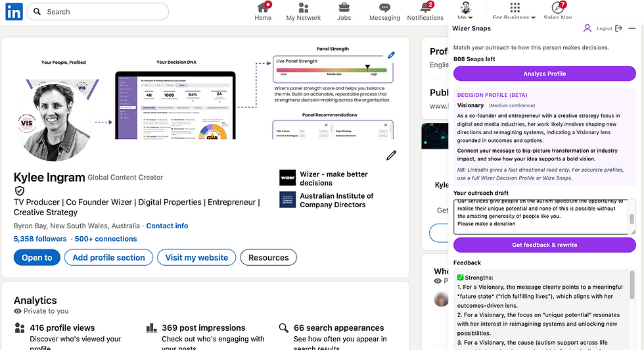Image resolution: width=644 pixels, height=350 pixels.
Task: Open 66 search appearances analytics
Action: [x=339, y=328]
